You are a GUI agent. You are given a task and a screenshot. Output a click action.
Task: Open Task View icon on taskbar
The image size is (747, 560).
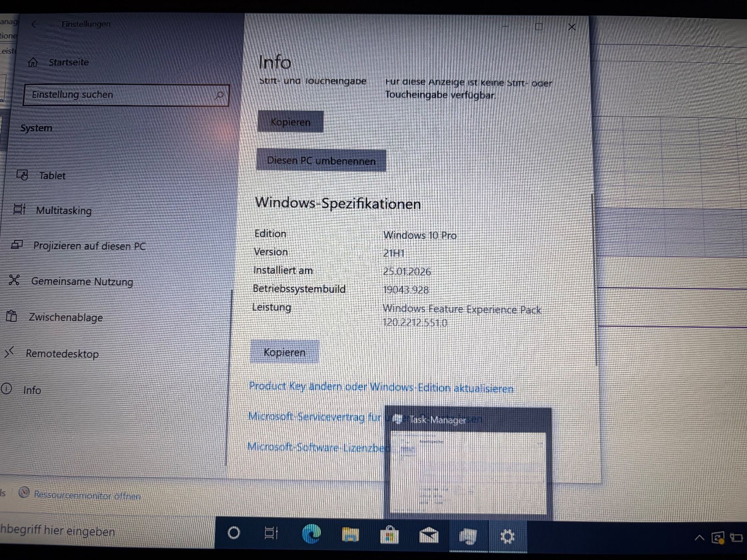[x=271, y=533]
